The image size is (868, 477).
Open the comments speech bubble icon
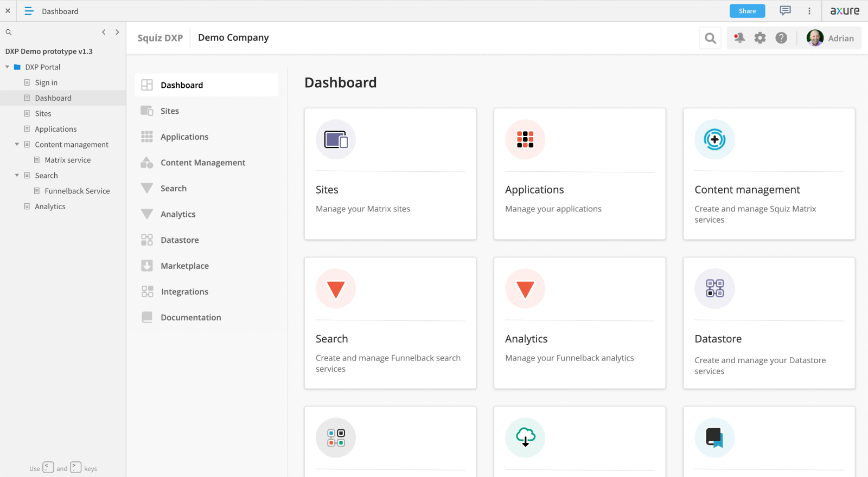pyautogui.click(x=785, y=11)
